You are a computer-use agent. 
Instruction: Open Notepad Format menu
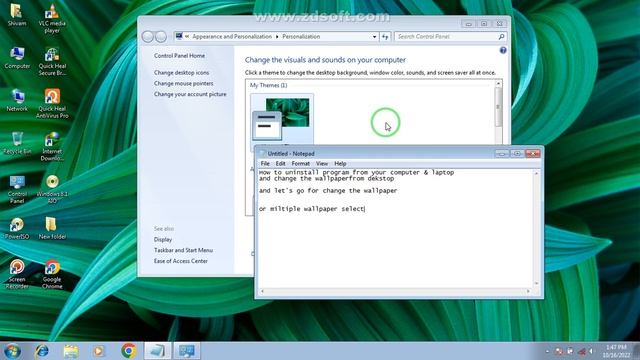coord(300,164)
